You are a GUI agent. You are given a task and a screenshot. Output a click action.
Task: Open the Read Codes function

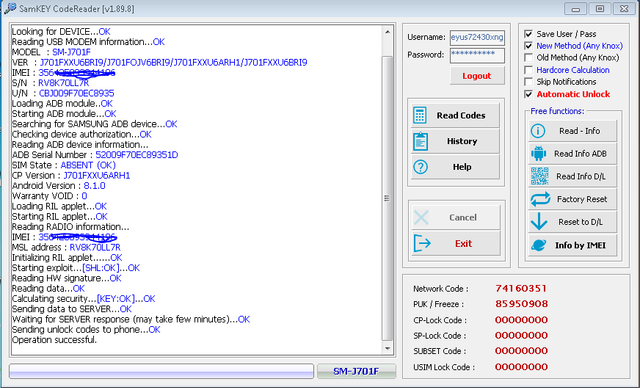click(x=456, y=115)
